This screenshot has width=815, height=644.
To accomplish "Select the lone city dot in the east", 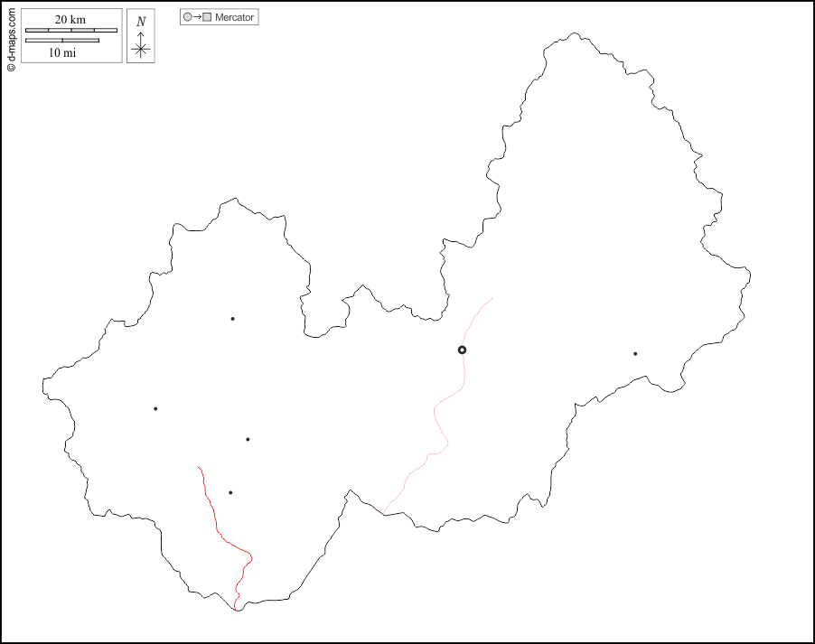I will click(635, 353).
